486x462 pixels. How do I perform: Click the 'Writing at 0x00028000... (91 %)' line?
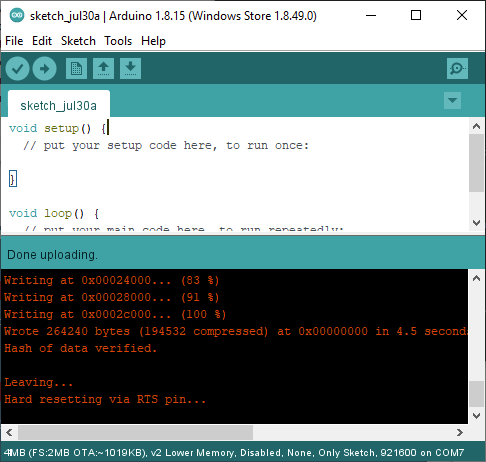coord(111,297)
